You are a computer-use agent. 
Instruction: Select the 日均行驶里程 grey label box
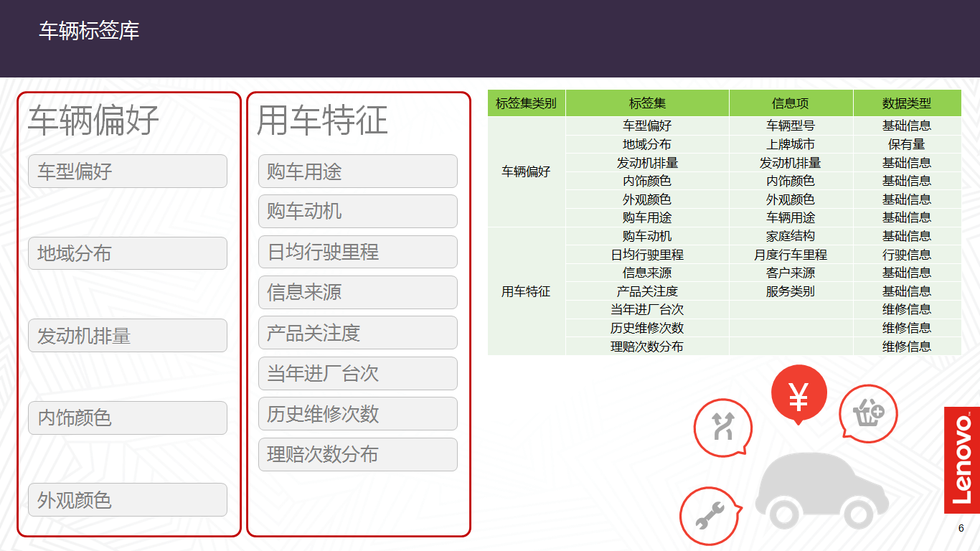tap(358, 252)
